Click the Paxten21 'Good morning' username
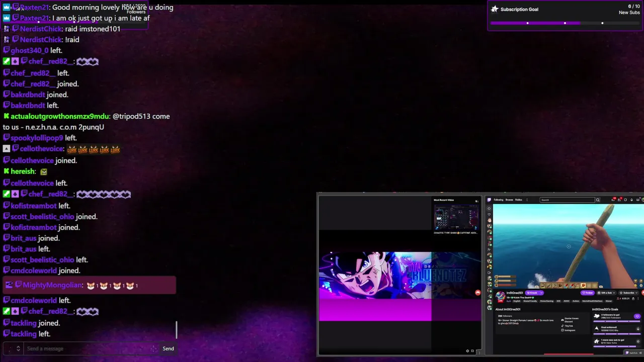The image size is (644, 362). pos(34,7)
